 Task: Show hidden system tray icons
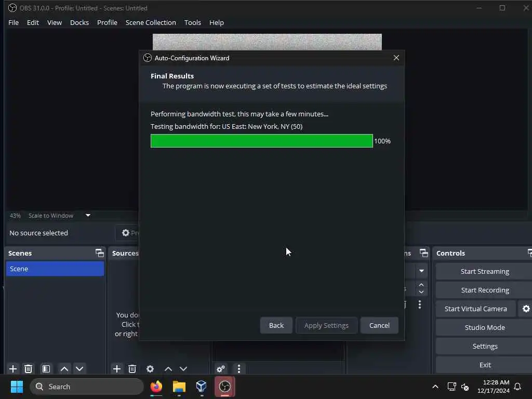click(x=435, y=387)
